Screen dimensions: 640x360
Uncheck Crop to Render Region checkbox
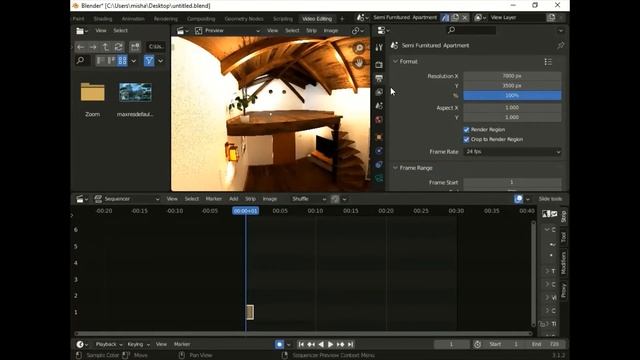pyautogui.click(x=467, y=139)
